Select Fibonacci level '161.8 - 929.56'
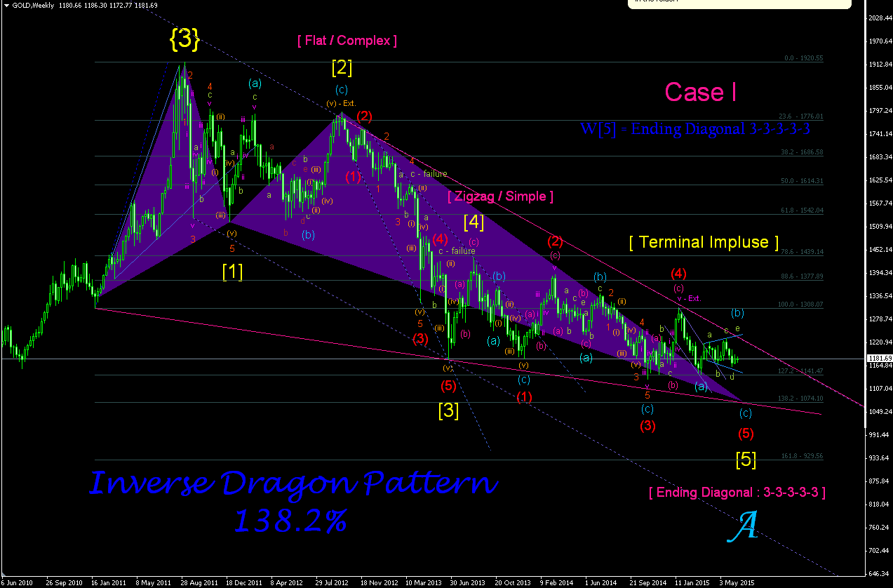 pyautogui.click(x=801, y=456)
